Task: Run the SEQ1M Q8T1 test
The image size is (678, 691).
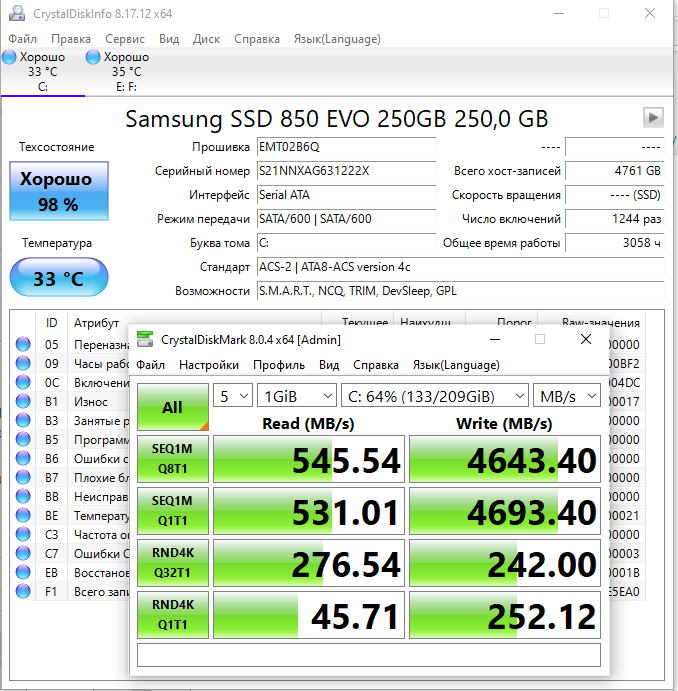Action: click(x=173, y=459)
